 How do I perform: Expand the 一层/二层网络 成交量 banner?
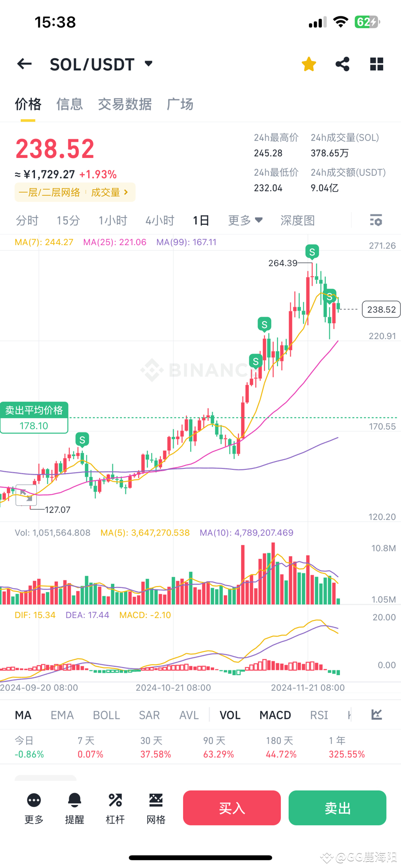tap(75, 192)
